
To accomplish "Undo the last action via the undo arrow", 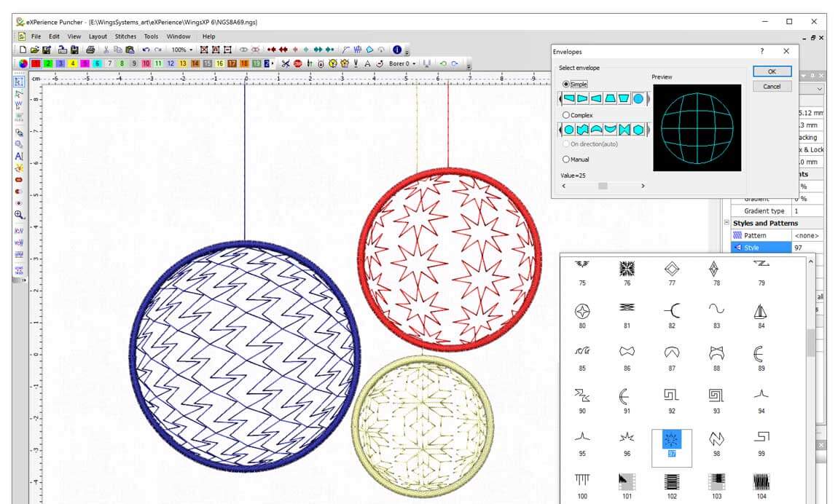I will coord(147,50).
